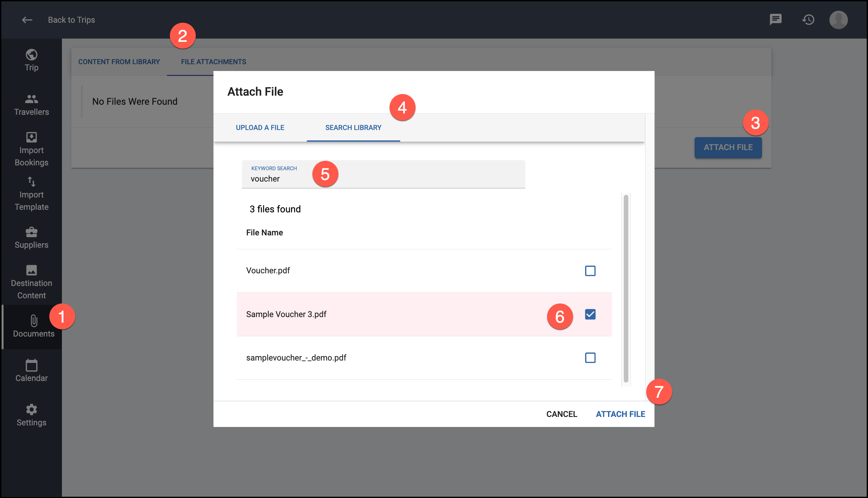868x498 pixels.
Task: Click the samplevoucher_-_demo.pdf file name
Action: pyautogui.click(x=296, y=357)
